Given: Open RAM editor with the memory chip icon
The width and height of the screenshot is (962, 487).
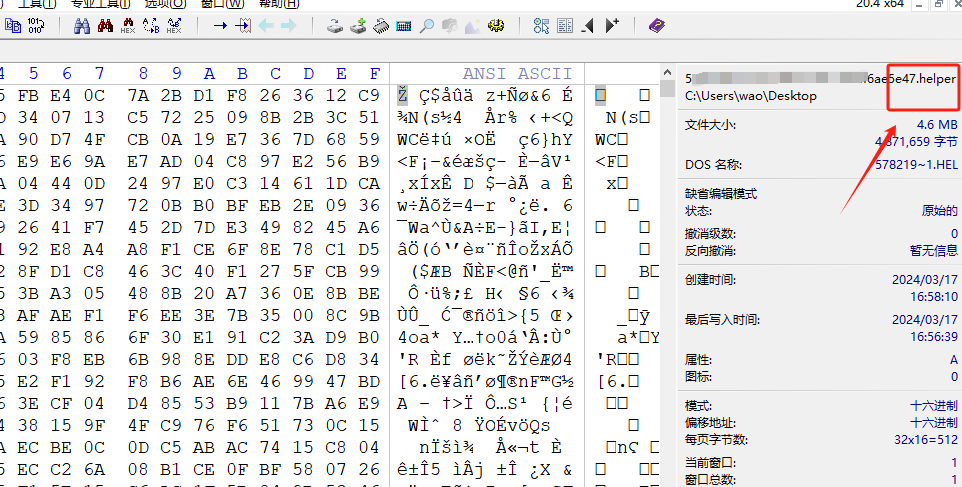Looking at the screenshot, I should click(x=381, y=26).
